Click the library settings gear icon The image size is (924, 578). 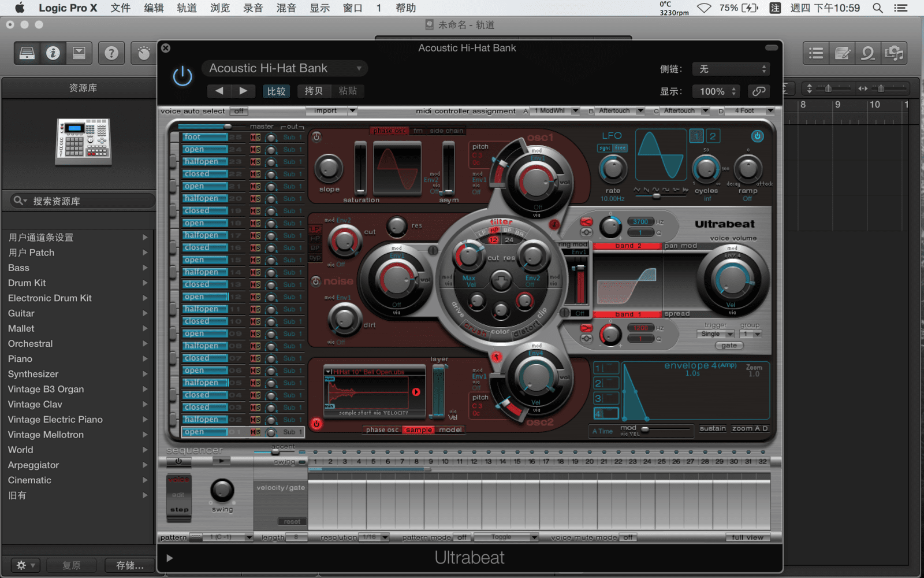tap(25, 565)
